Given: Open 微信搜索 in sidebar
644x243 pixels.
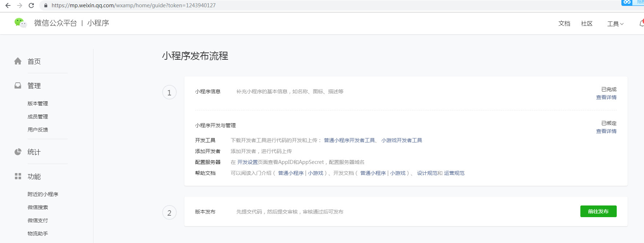Looking at the screenshot, I should pos(38,207).
